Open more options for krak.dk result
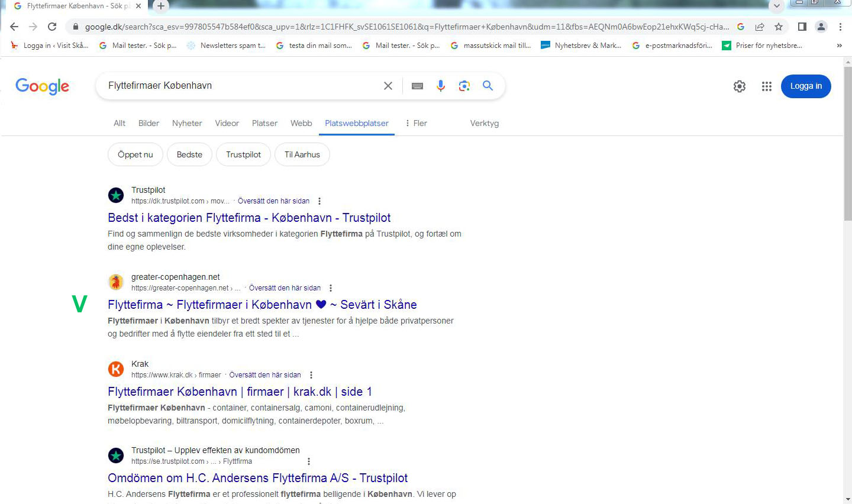The width and height of the screenshot is (852, 504). pyautogui.click(x=311, y=375)
